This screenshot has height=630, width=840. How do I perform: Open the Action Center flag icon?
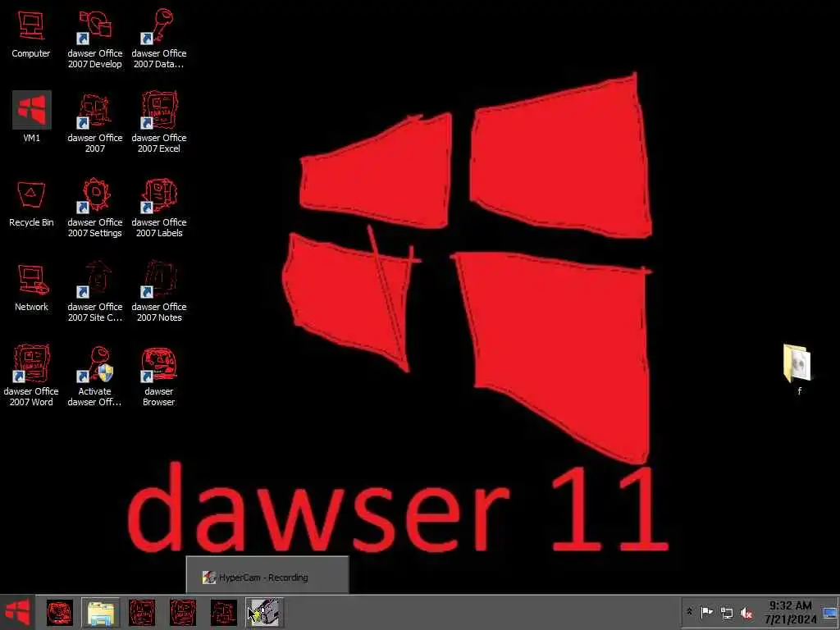[x=707, y=612]
